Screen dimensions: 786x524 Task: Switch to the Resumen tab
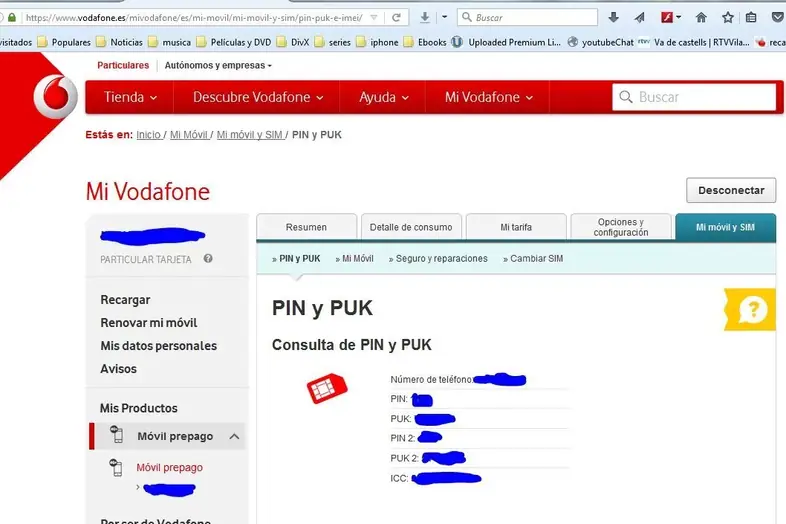307,227
